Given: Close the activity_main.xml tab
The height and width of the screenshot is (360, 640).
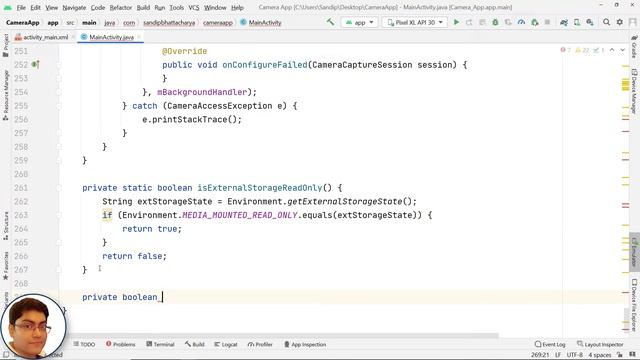Looking at the screenshot, I should [73, 37].
